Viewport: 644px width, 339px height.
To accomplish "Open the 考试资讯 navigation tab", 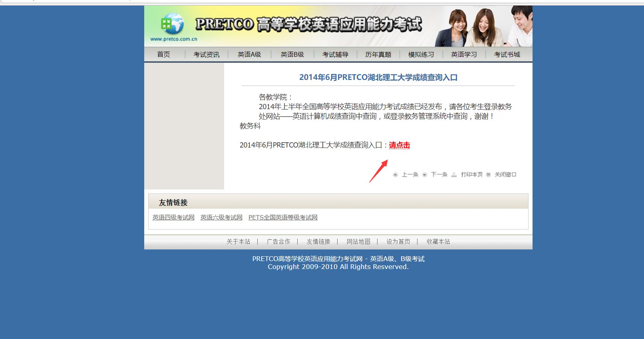I will (207, 54).
